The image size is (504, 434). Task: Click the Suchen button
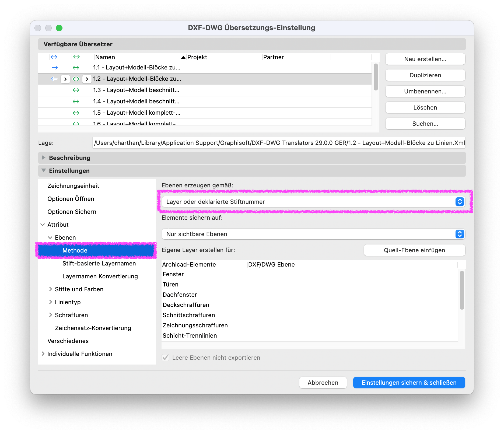(425, 124)
